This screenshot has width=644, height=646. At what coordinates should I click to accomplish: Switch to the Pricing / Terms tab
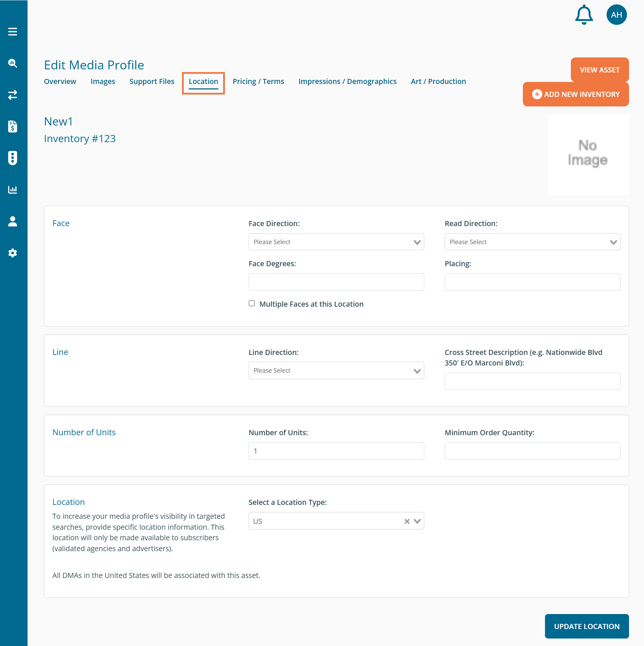258,82
